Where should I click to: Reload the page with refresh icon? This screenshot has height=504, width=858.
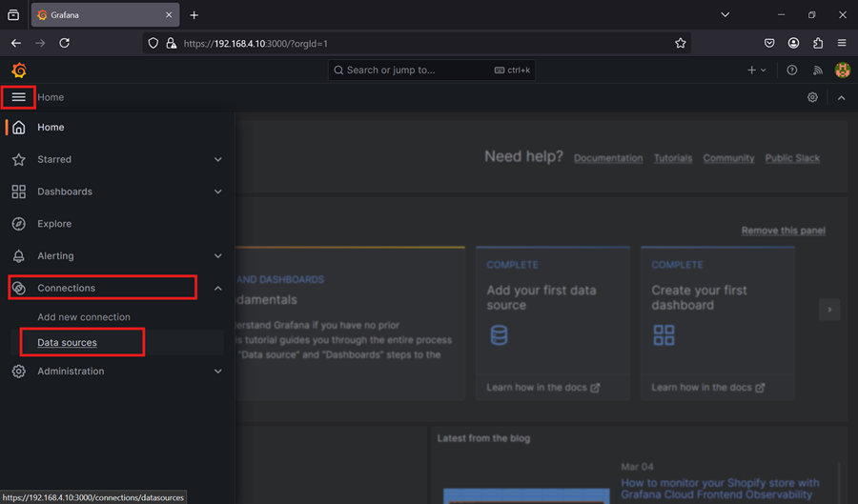coord(65,43)
